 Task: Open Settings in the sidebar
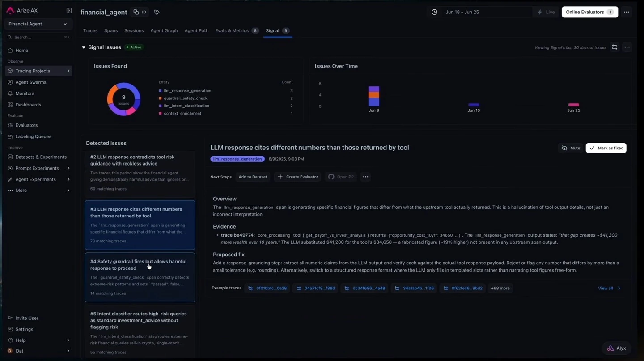[x=24, y=329]
